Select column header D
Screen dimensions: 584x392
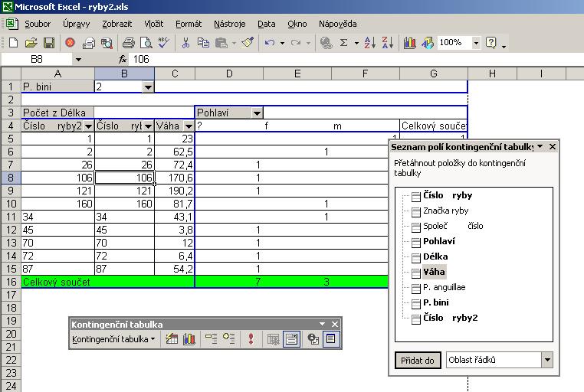pyautogui.click(x=229, y=73)
